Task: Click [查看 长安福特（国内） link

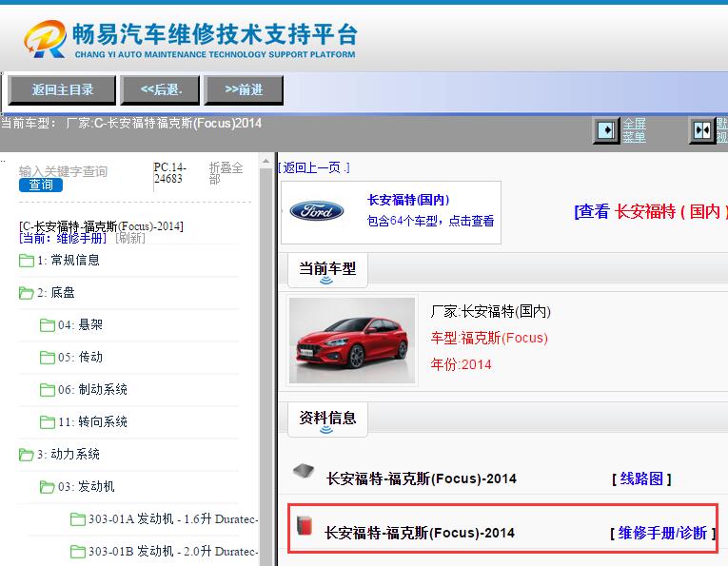Action: [x=651, y=211]
